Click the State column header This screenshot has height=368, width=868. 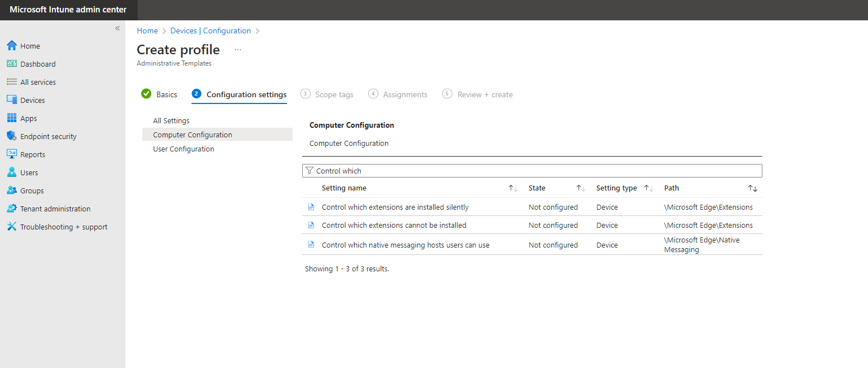tap(537, 188)
